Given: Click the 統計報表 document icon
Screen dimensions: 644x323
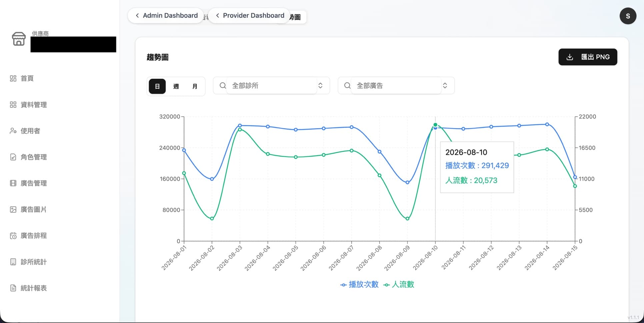Looking at the screenshot, I should [x=13, y=288].
